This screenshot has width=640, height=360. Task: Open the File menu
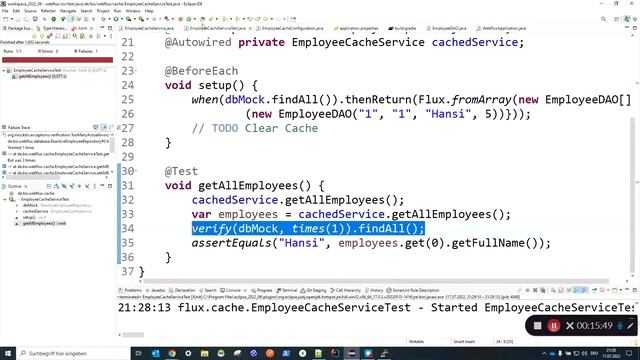(5, 11)
